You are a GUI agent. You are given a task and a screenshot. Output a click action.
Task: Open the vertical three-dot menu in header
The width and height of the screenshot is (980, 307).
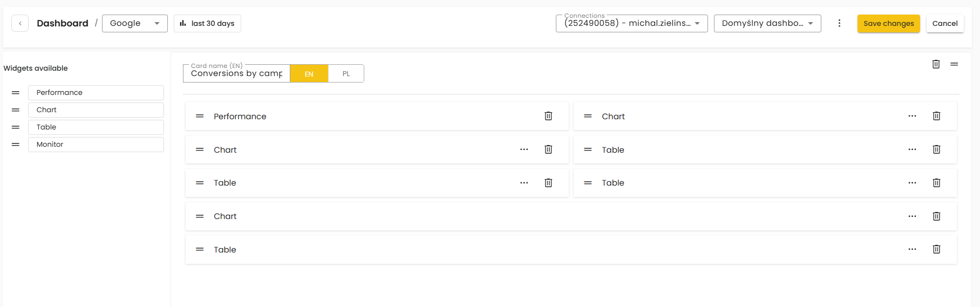(x=839, y=23)
